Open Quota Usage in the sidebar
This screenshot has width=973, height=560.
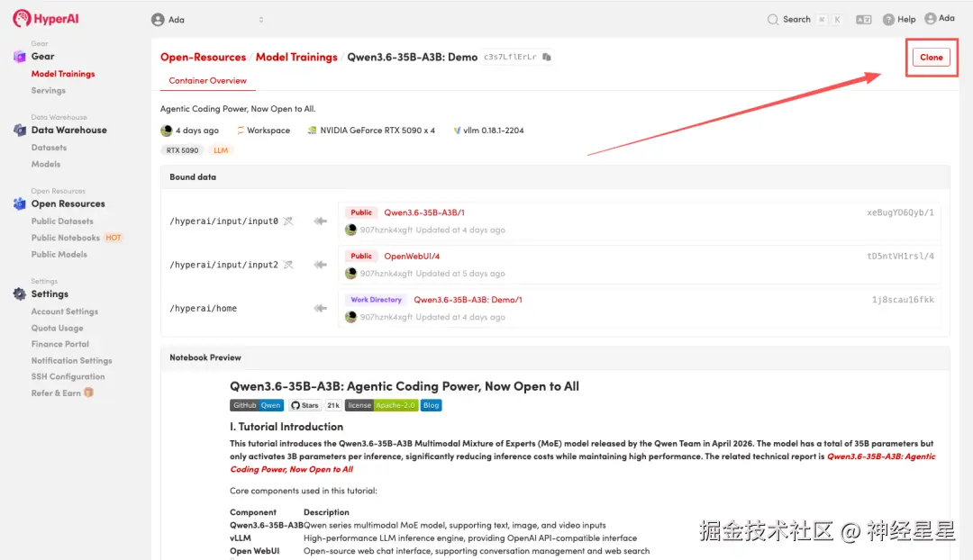point(57,328)
